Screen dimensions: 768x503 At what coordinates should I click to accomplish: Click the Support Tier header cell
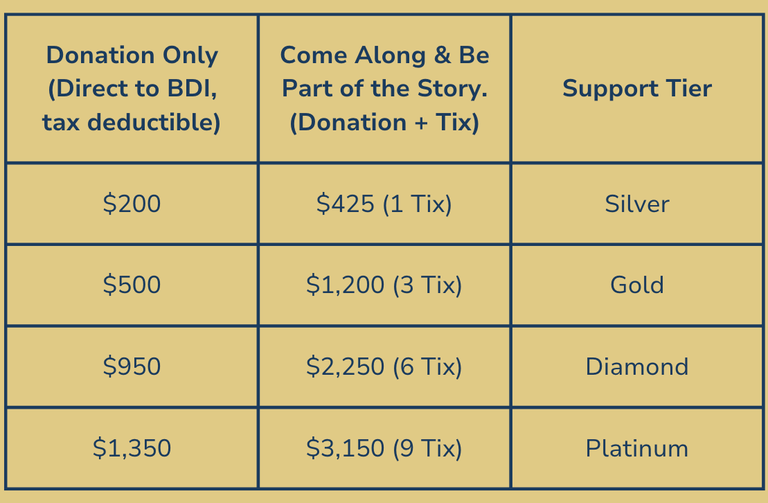637,88
